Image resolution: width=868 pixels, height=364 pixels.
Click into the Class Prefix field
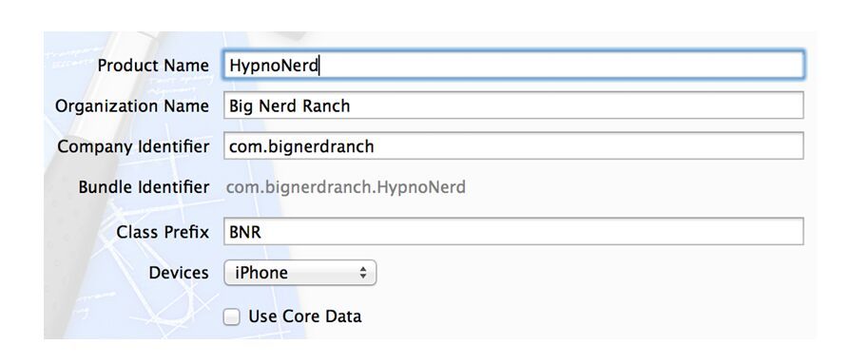513,231
